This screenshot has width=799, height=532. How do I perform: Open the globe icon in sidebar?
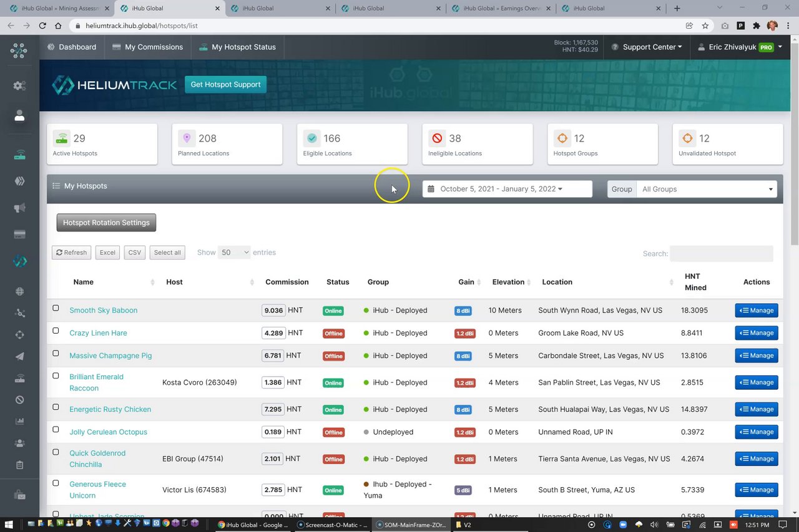click(19, 291)
